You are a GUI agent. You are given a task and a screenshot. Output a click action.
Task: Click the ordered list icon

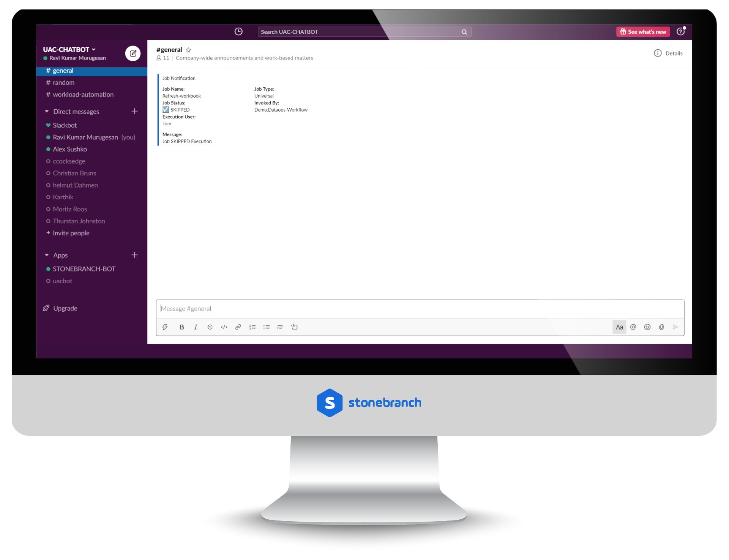click(252, 327)
